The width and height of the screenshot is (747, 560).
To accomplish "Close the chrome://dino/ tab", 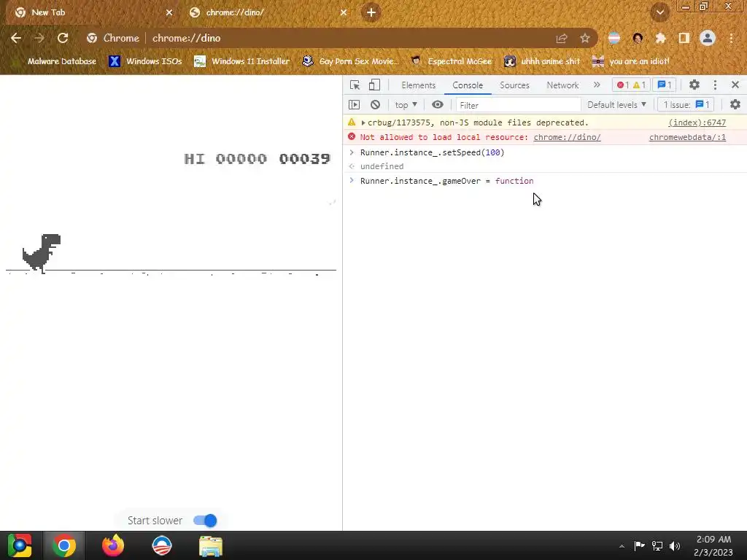I will [344, 12].
